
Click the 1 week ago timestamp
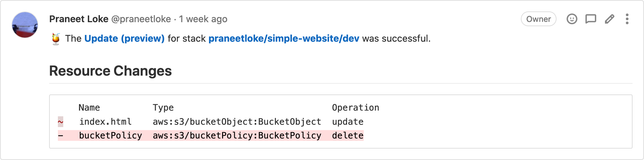coord(203,19)
